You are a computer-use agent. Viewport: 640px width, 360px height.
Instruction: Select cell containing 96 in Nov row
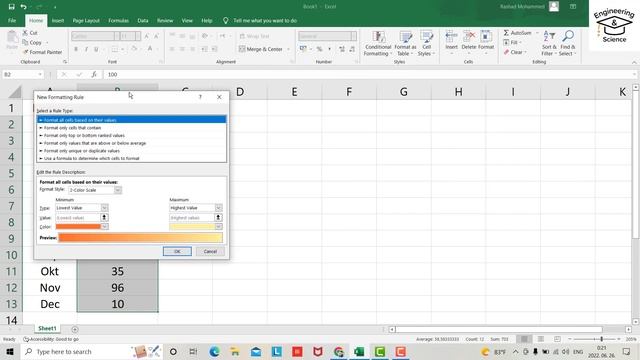(118, 288)
